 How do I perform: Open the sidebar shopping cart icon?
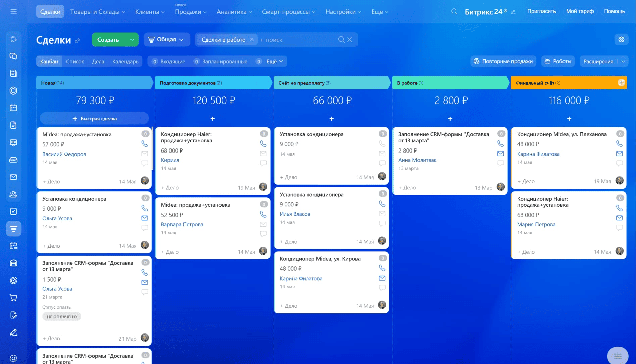click(13, 298)
